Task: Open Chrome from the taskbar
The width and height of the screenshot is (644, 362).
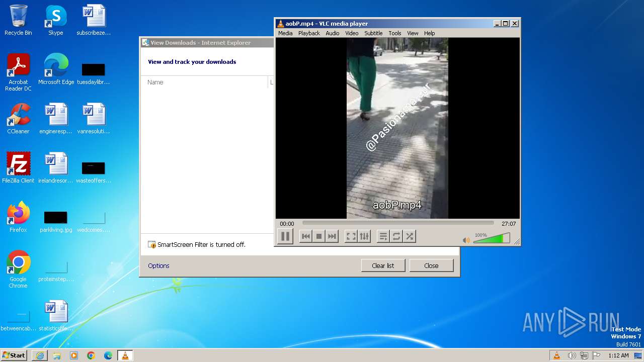Action: click(91, 355)
